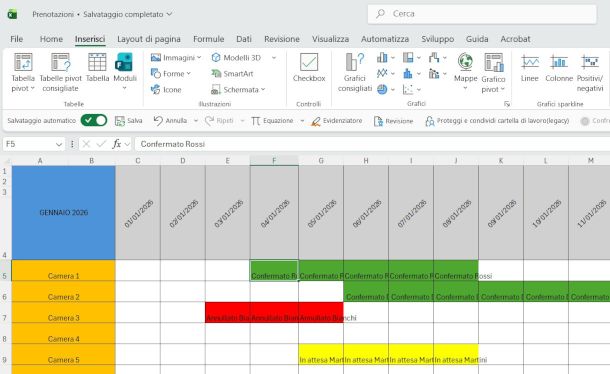Image resolution: width=610 pixels, height=374 pixels.
Task: Expand the Moduli dropdown arrow
Action: point(124,88)
